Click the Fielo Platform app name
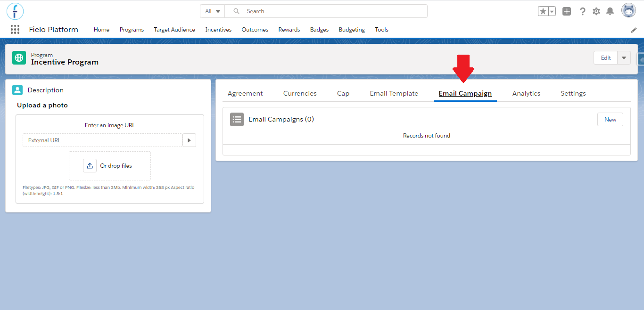 pyautogui.click(x=53, y=29)
